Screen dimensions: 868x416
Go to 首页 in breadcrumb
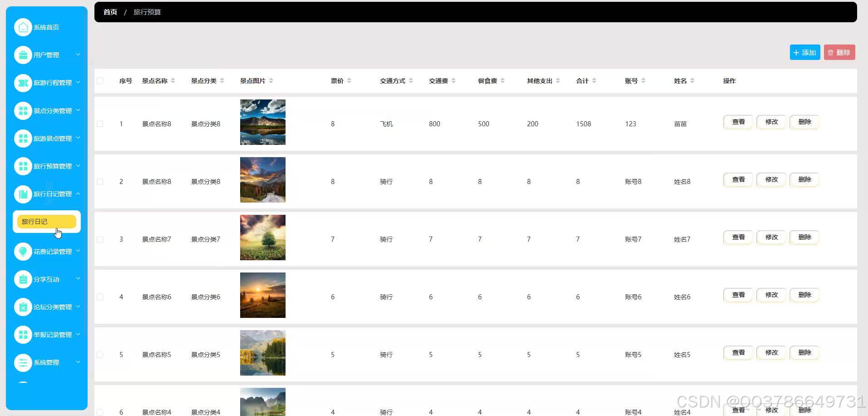point(110,12)
